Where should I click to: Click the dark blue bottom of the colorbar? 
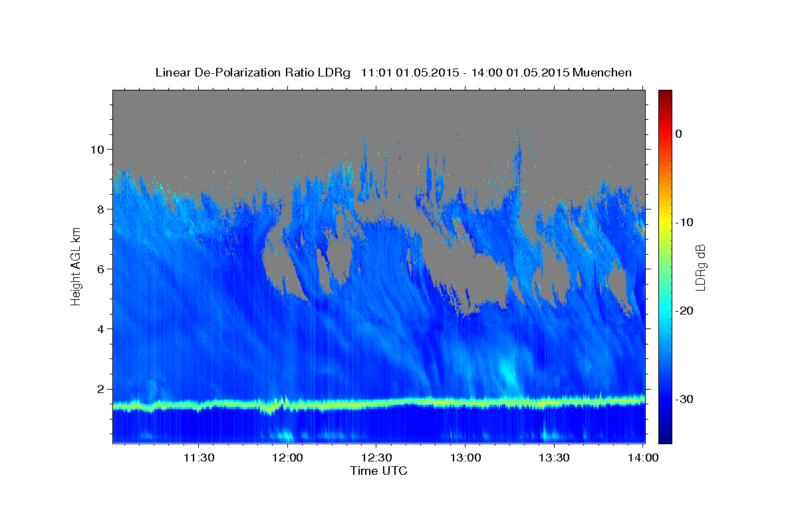pyautogui.click(x=665, y=438)
